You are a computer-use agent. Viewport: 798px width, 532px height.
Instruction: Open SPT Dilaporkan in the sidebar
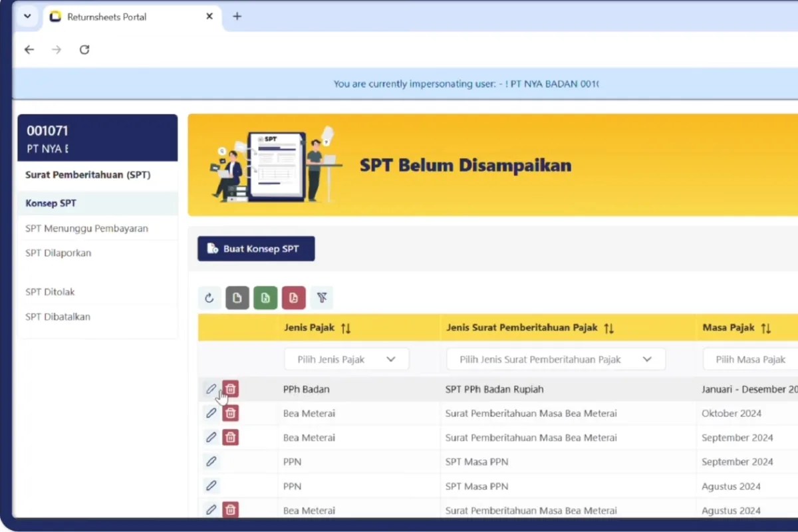pyautogui.click(x=98, y=253)
